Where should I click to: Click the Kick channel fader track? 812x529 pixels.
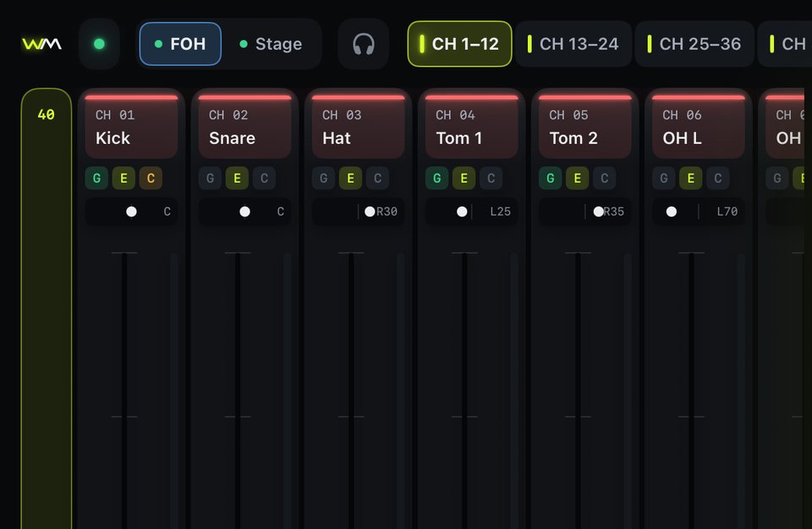[x=124, y=391]
